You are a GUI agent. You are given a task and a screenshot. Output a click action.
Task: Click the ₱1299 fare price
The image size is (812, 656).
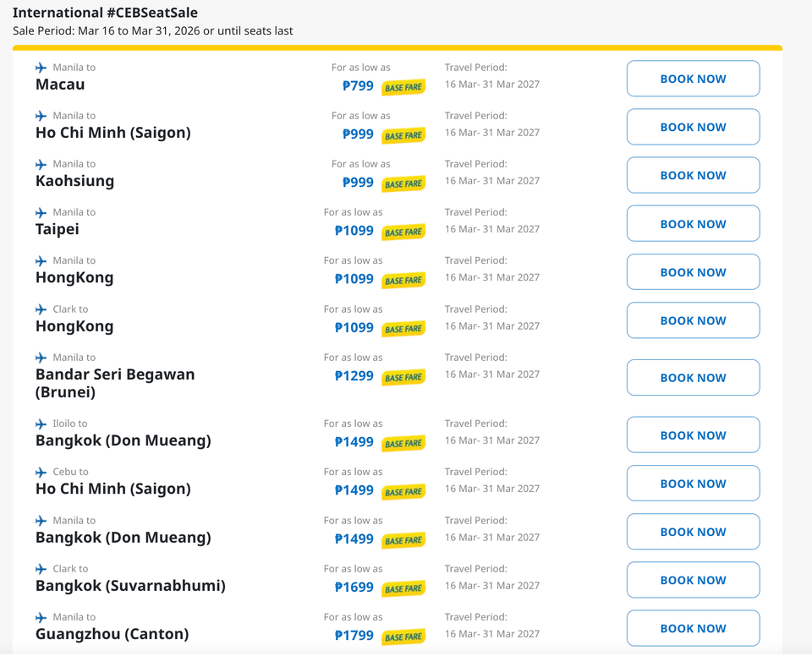pos(354,376)
